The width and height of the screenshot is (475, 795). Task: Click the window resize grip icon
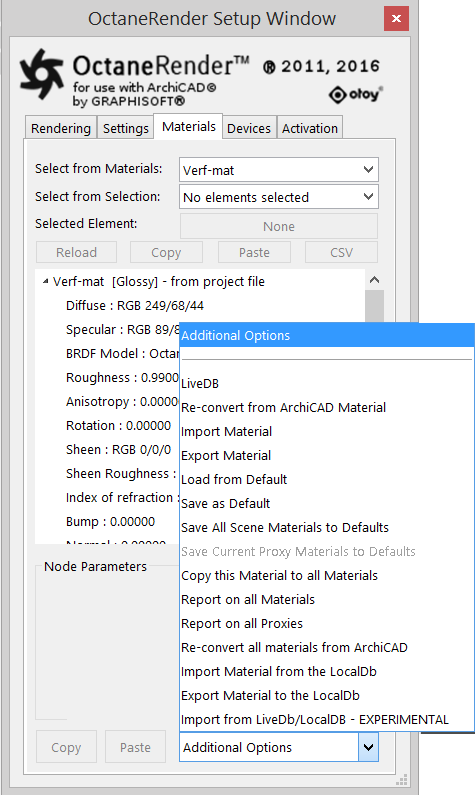tap(402, 779)
